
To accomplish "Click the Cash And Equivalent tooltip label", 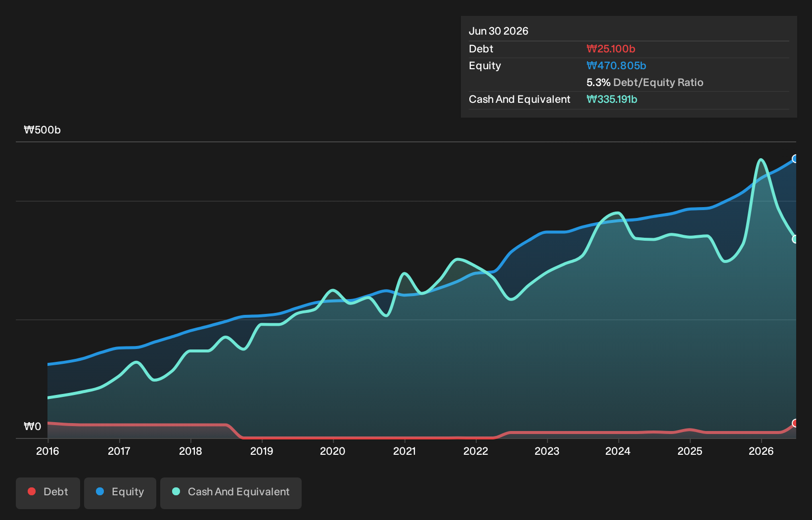I will point(519,99).
